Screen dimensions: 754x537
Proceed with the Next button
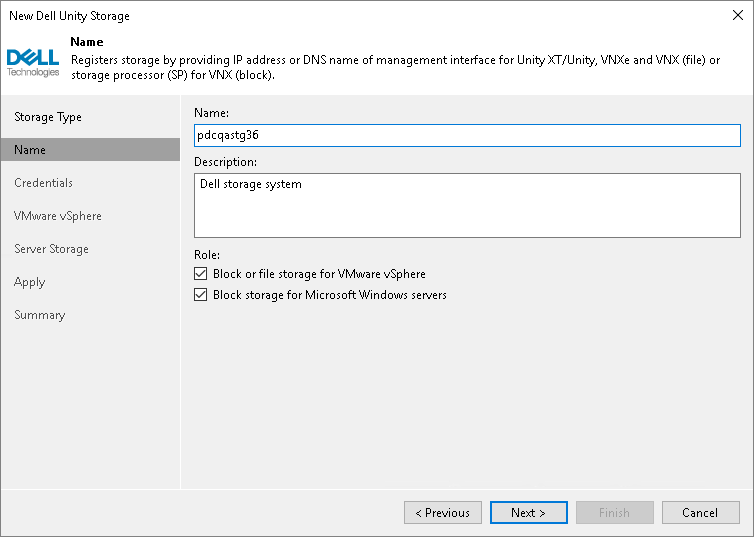528,512
